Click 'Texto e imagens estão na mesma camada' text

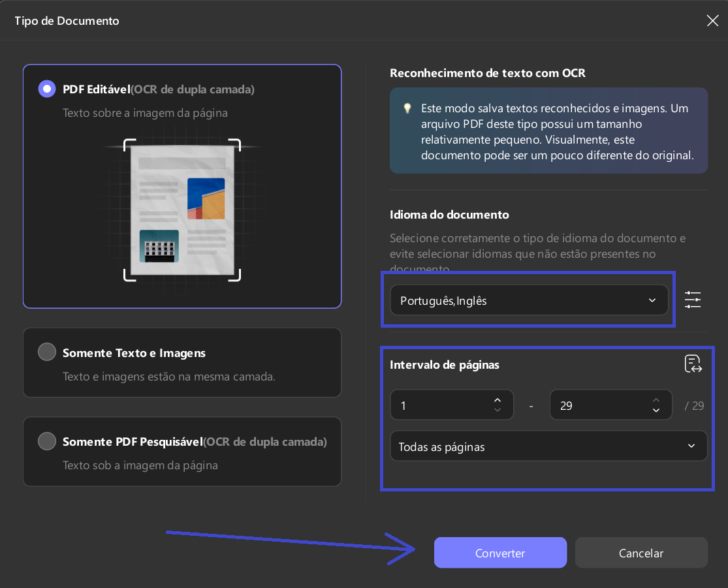(169, 377)
